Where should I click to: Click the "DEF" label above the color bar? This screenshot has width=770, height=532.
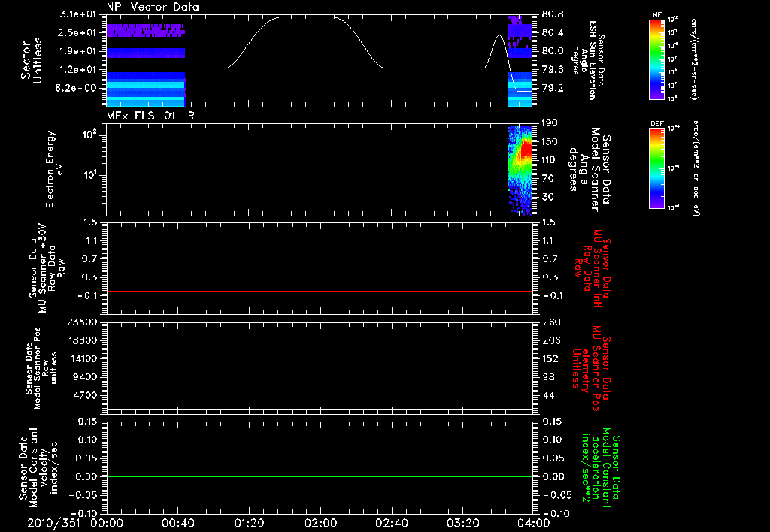(656, 124)
